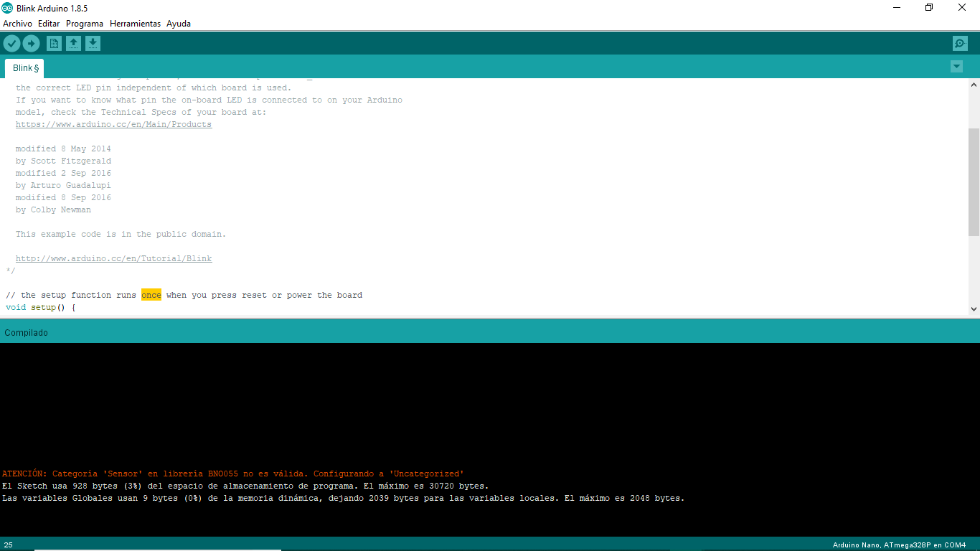980x551 pixels.
Task: Open the Ayuda menu
Action: [179, 24]
